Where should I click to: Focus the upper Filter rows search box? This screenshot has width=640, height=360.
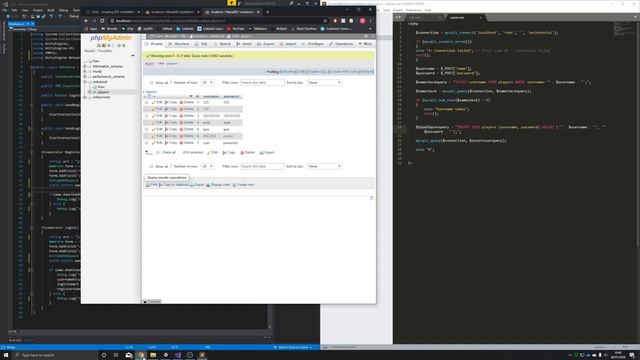262,82
